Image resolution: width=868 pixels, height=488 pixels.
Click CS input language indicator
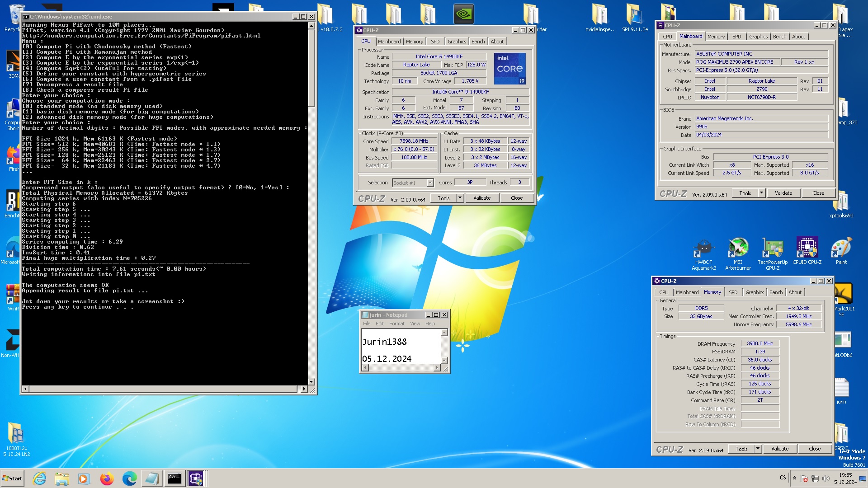coord(783,478)
